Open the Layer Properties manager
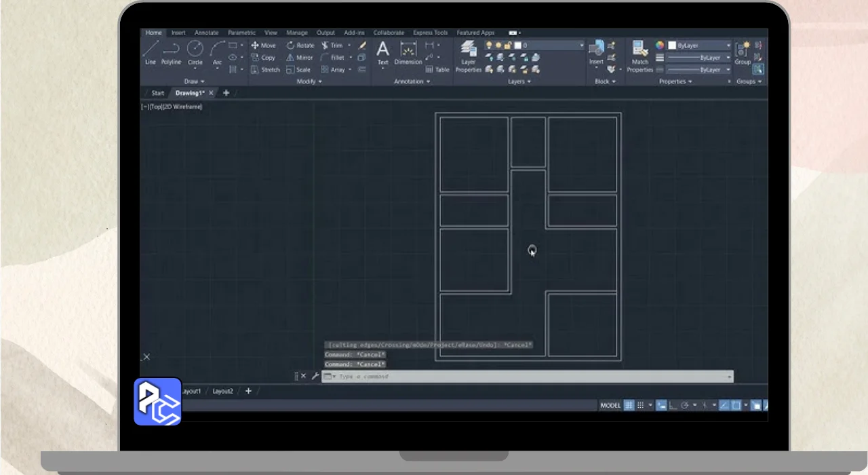 tap(469, 55)
